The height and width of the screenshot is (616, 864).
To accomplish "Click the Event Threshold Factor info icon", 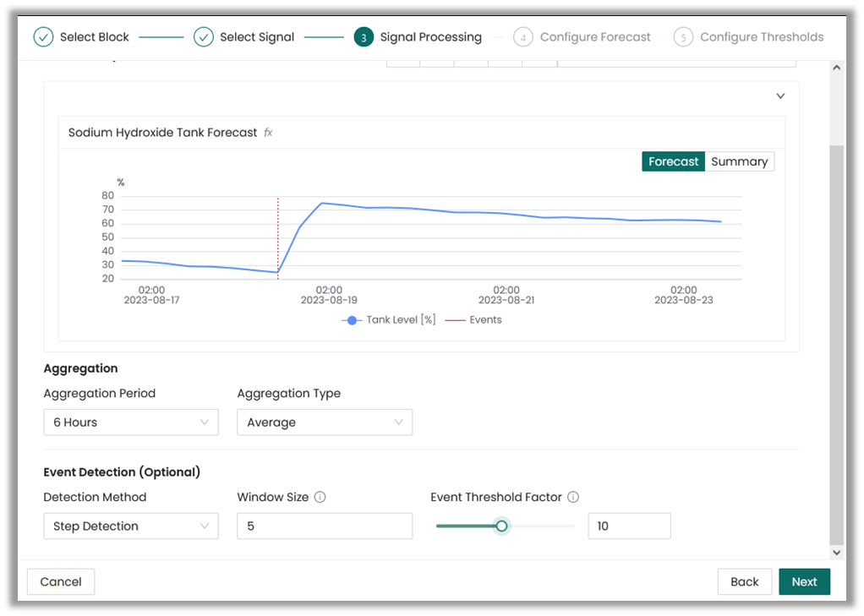I will 573,498.
